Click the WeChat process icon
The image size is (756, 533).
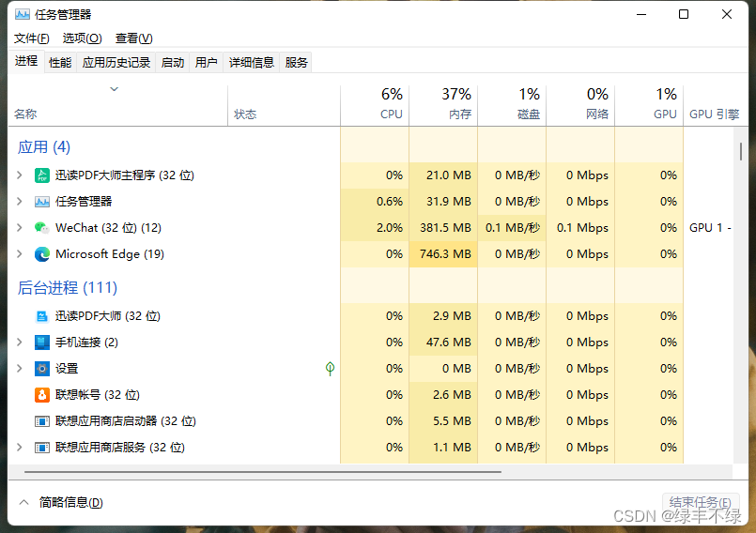42,227
